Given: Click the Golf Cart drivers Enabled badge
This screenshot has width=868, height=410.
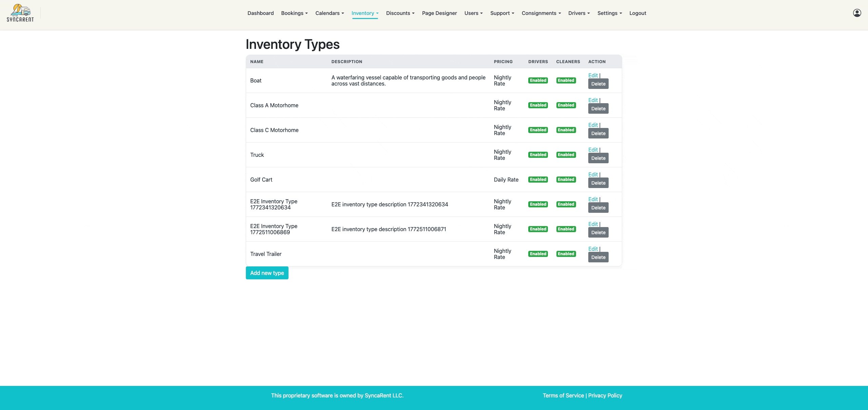Looking at the screenshot, I should point(538,180).
